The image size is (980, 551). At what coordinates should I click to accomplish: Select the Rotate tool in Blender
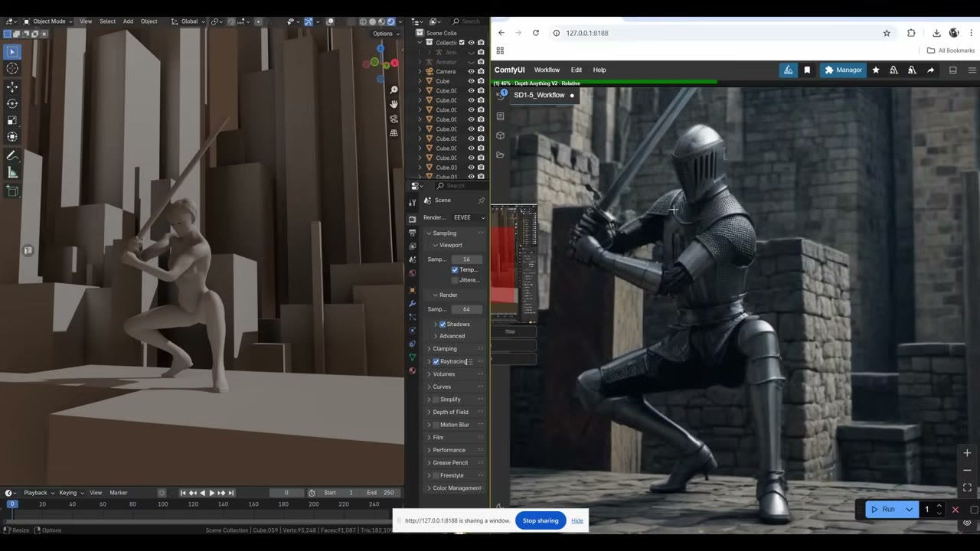(x=12, y=103)
